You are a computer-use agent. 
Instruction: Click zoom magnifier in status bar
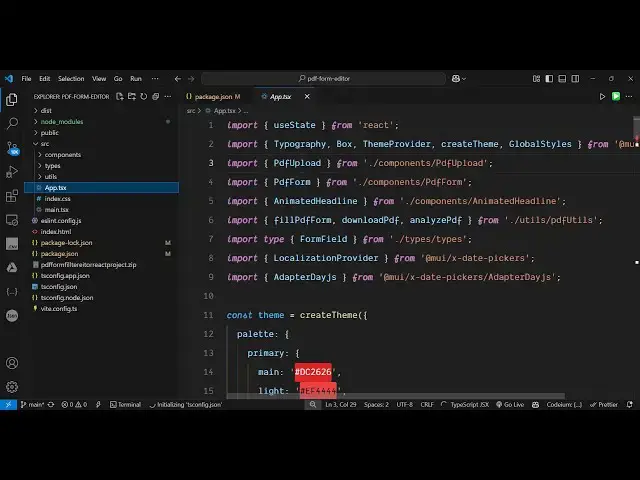click(x=313, y=404)
